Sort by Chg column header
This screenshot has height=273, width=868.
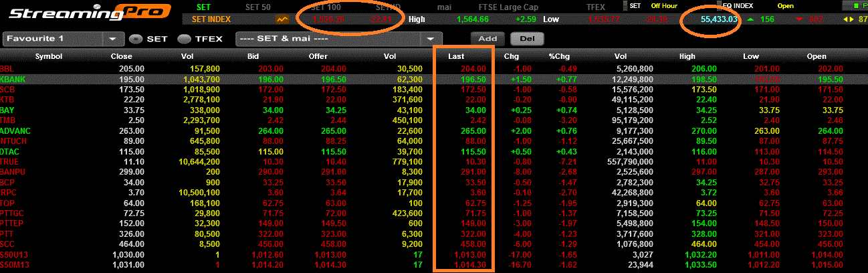click(512, 57)
